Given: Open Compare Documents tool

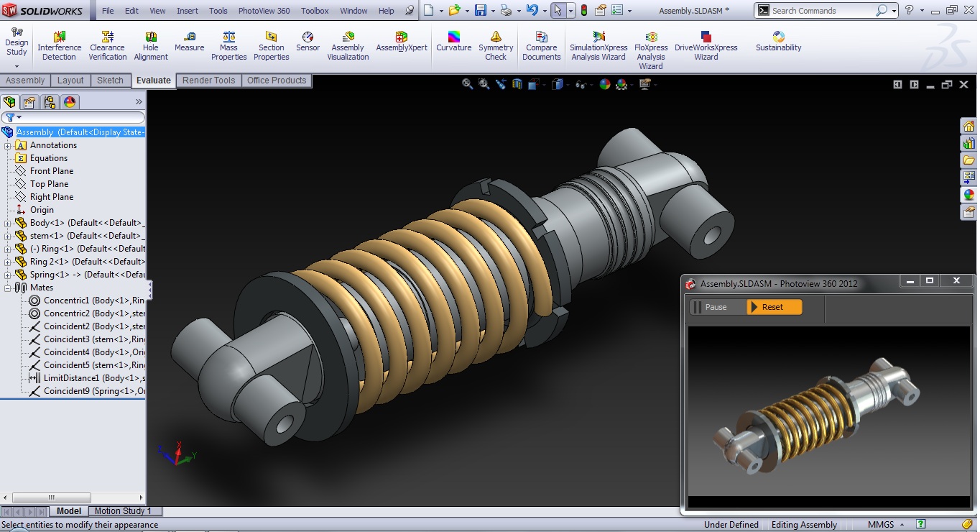Looking at the screenshot, I should click(x=542, y=46).
